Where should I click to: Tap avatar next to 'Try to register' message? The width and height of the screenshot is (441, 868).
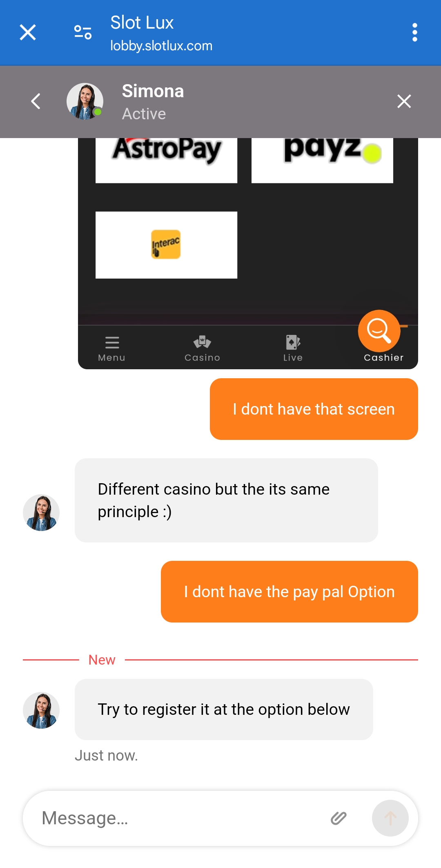point(41,710)
